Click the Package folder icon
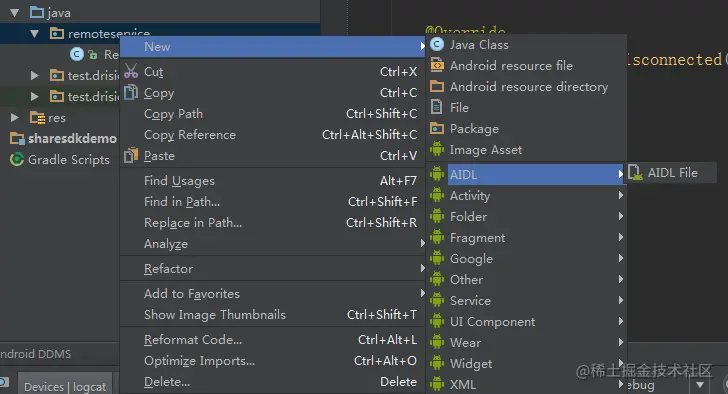 pyautogui.click(x=437, y=129)
